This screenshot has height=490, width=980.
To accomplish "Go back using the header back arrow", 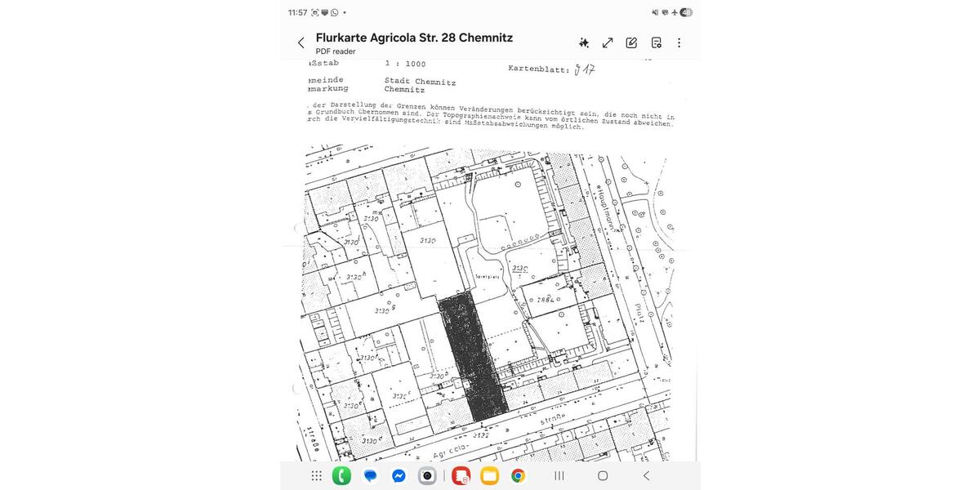I will [301, 42].
